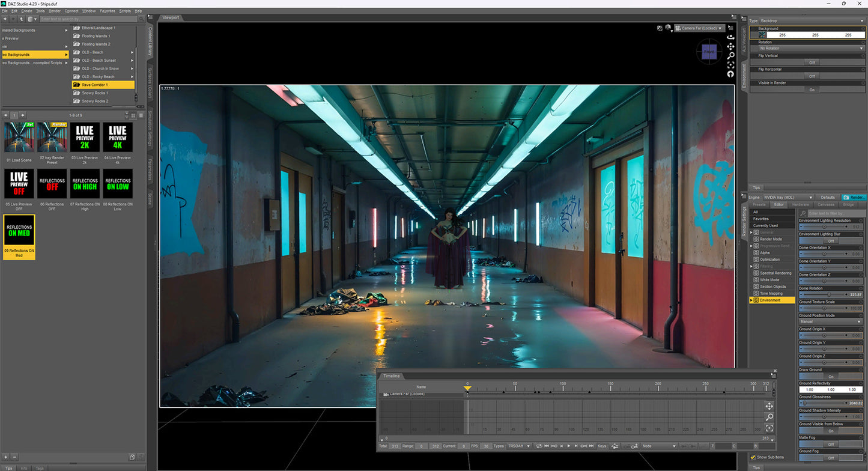Click the view cube in the viewport
Image resolution: width=868 pixels, height=471 pixels.
[710, 52]
